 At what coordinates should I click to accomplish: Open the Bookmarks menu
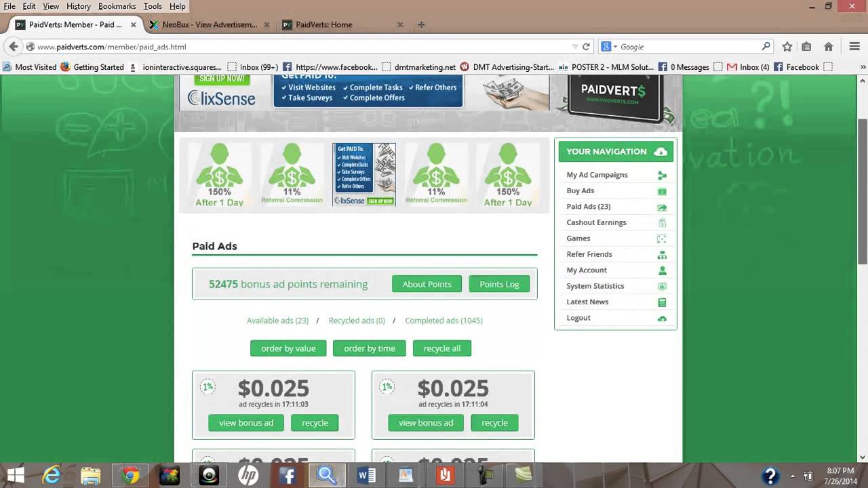(117, 6)
